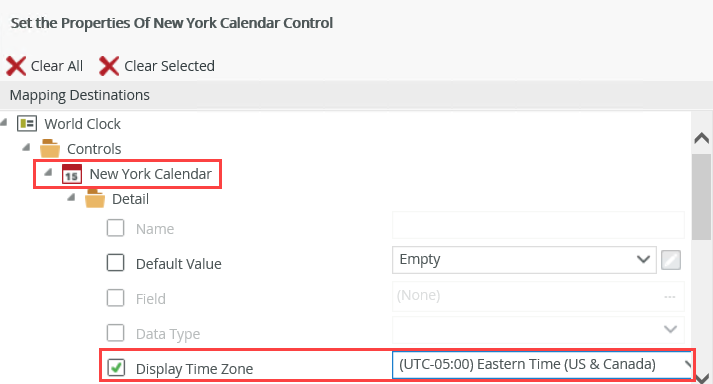The width and height of the screenshot is (713, 384).
Task: Click the red X Clear All icon
Action: [x=16, y=66]
